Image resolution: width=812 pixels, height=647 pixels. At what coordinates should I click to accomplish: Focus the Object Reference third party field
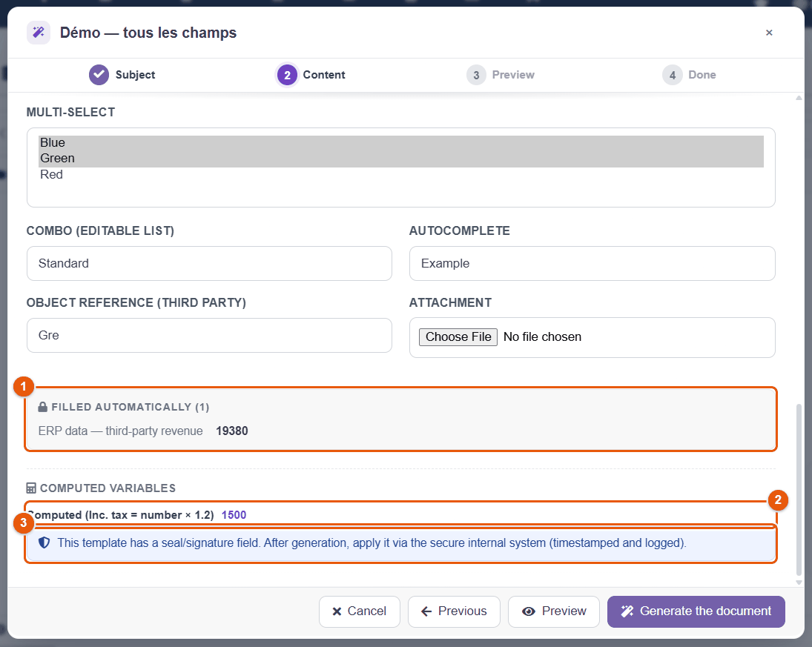coord(209,336)
